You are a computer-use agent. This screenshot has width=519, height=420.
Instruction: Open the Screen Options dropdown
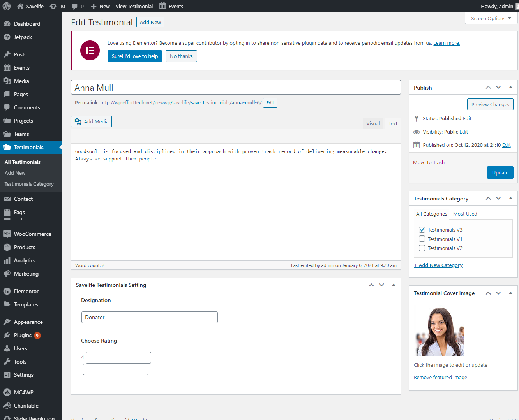(x=491, y=18)
